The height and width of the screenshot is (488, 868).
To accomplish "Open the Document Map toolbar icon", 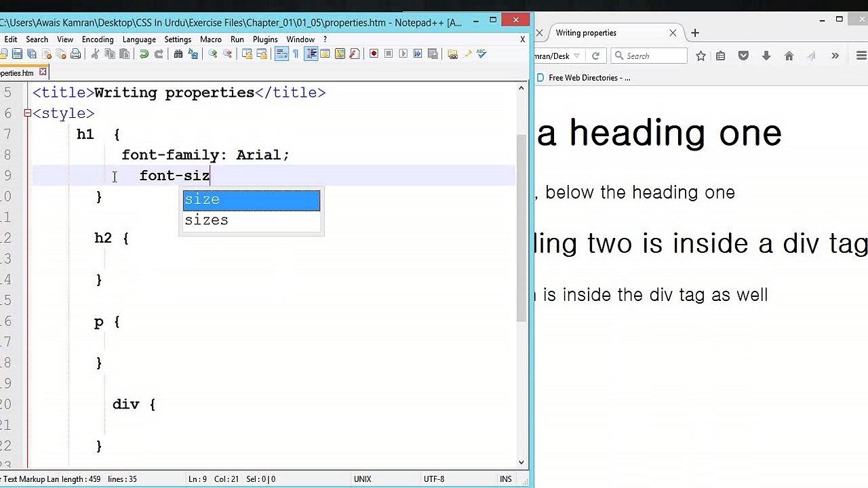I will coord(340,54).
